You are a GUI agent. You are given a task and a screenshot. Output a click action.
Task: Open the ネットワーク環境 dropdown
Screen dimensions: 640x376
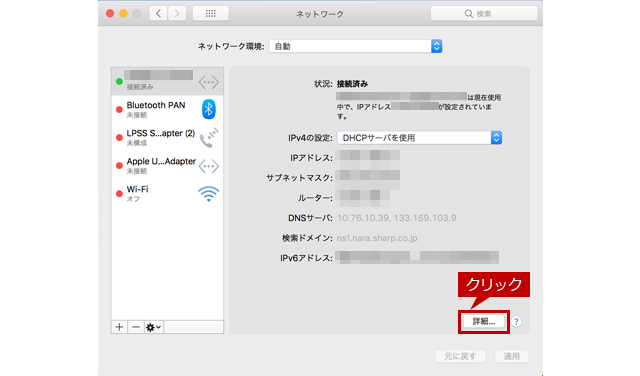click(x=356, y=47)
